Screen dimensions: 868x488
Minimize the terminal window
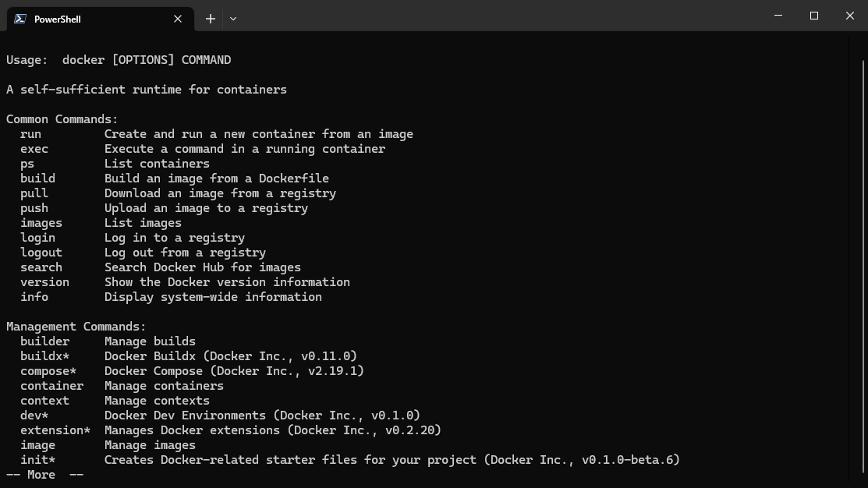(x=778, y=16)
